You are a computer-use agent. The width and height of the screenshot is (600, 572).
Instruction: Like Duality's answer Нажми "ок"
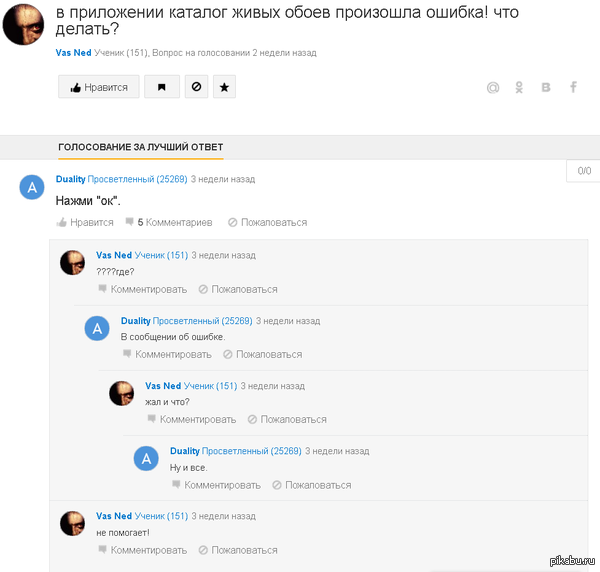pos(85,222)
